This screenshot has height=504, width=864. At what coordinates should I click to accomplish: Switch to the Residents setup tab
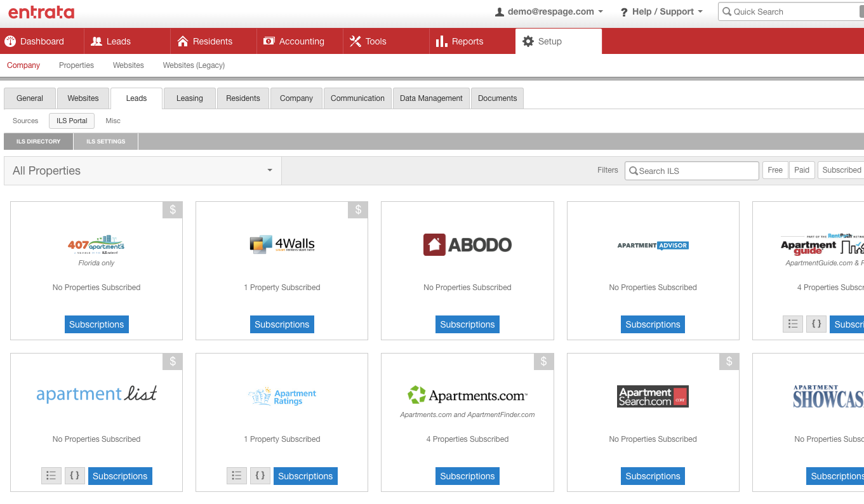tap(243, 98)
